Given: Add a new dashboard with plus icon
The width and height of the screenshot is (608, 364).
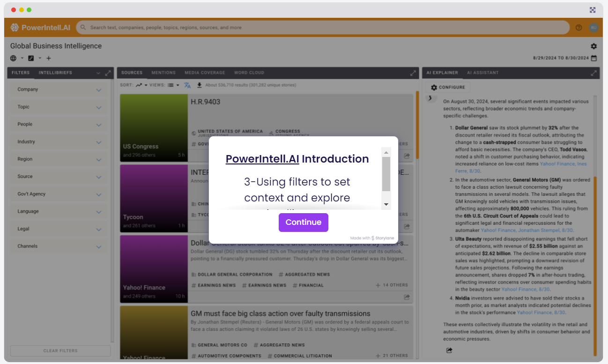Looking at the screenshot, I should [49, 58].
